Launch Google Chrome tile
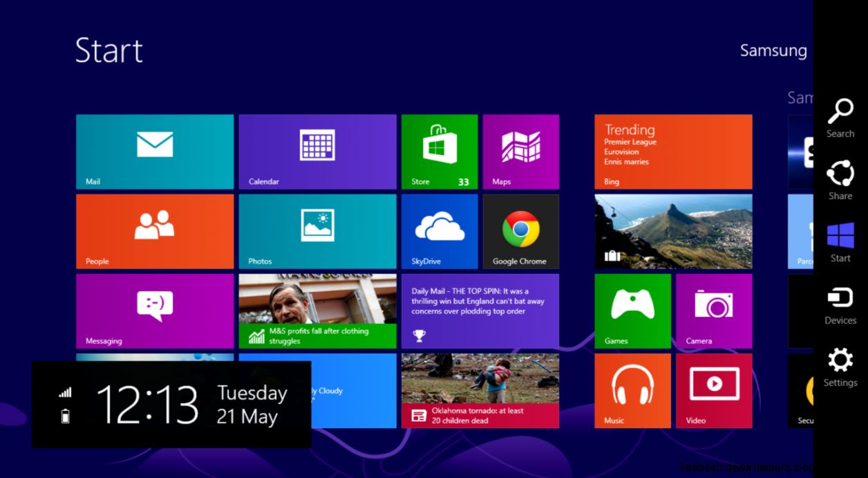 pos(520,231)
